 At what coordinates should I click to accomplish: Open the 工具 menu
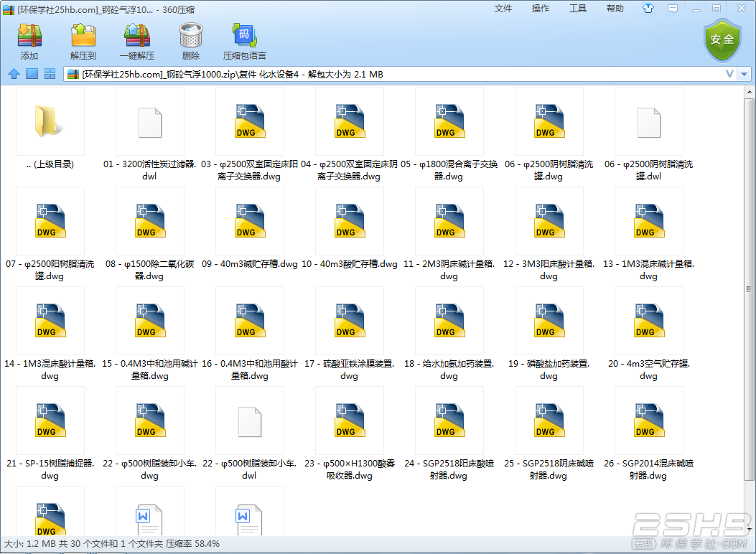[x=578, y=8]
